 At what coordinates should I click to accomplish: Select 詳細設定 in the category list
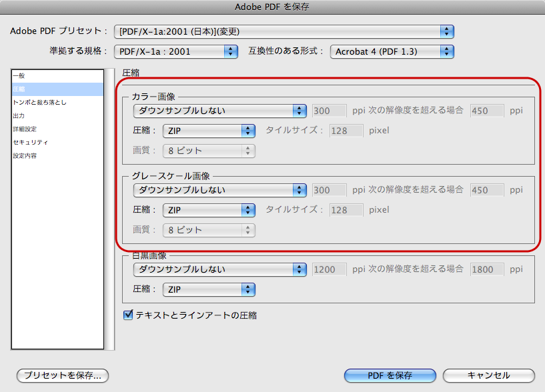pos(57,129)
